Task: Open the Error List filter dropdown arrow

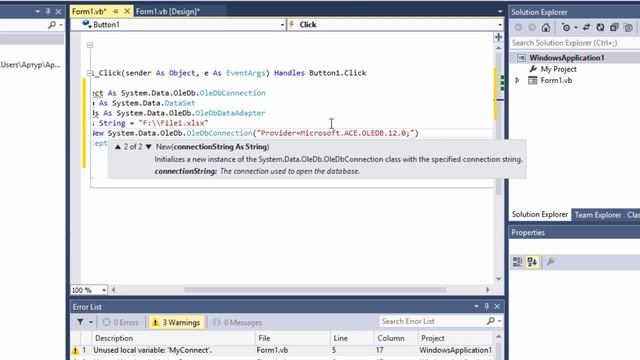Action: 91,322
